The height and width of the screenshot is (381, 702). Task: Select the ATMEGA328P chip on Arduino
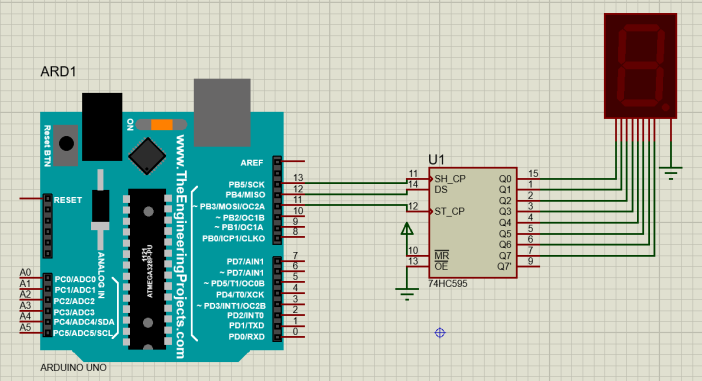coord(147,269)
